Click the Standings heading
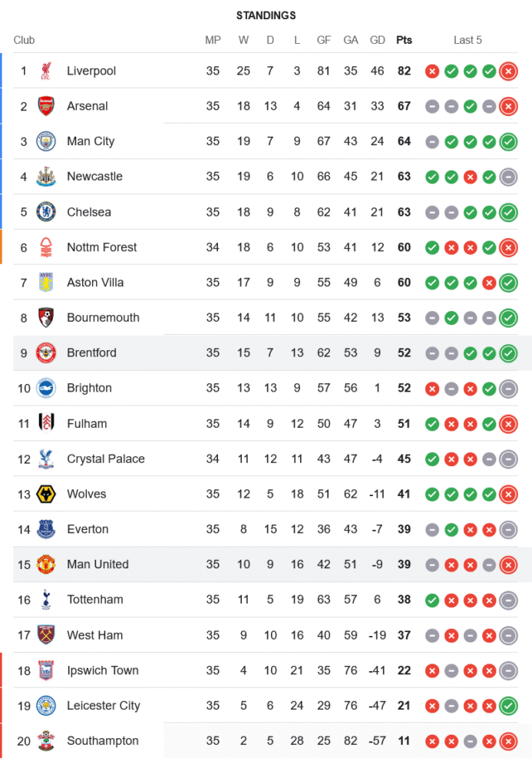This screenshot has height=768, width=532. click(x=266, y=15)
